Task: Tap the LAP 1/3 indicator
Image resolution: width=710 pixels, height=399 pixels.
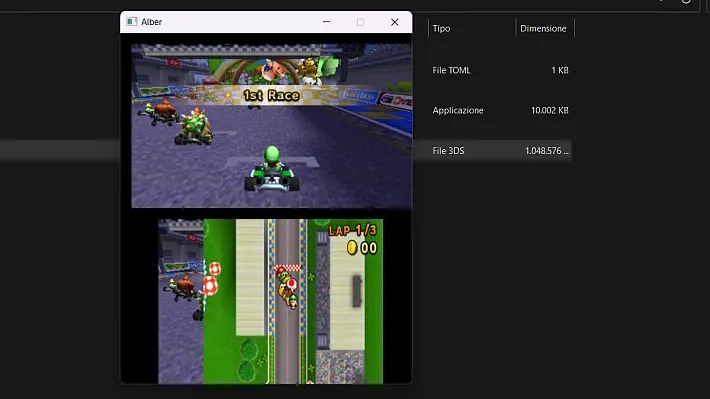Action: click(x=353, y=230)
